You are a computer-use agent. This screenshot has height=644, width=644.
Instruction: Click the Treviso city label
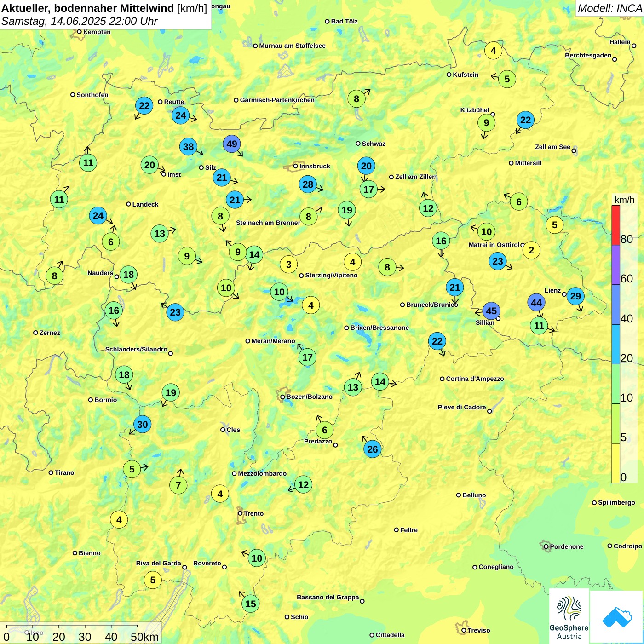[479, 630]
